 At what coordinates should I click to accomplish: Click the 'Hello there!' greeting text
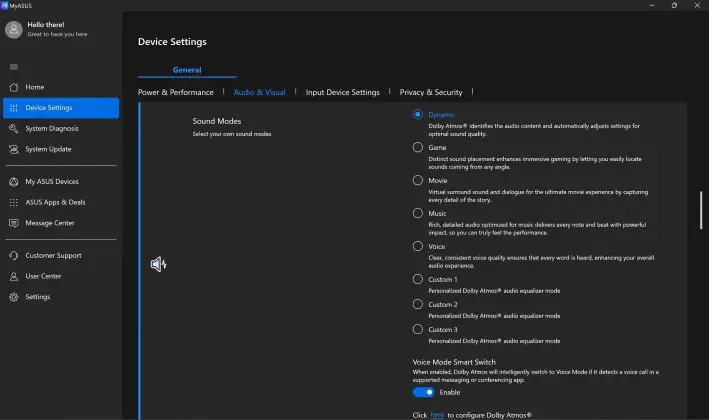coord(46,25)
